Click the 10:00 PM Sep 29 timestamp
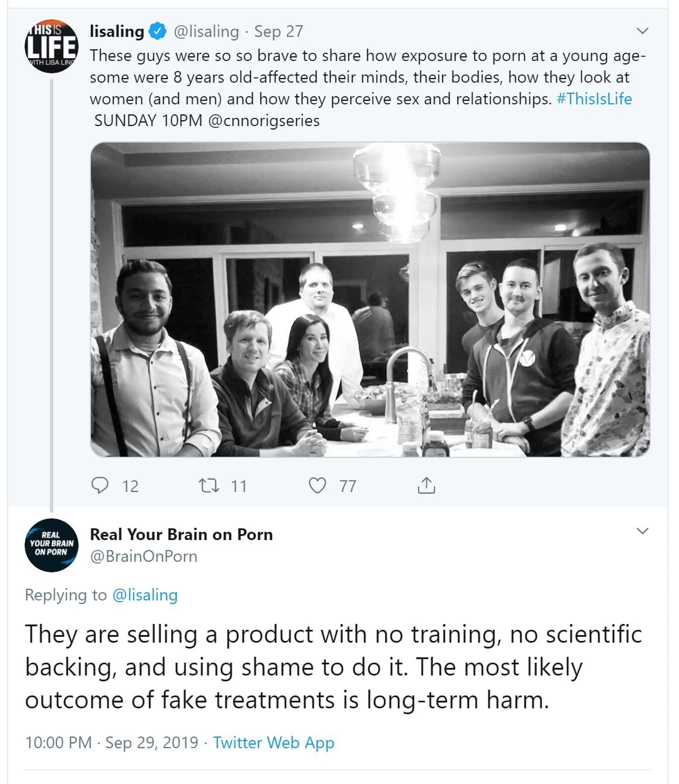The height and width of the screenshot is (784, 679). [111, 742]
